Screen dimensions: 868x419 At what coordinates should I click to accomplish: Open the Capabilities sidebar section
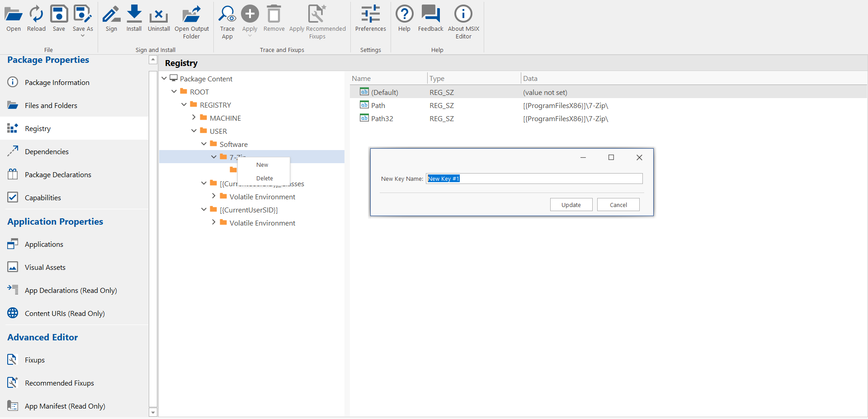43,198
